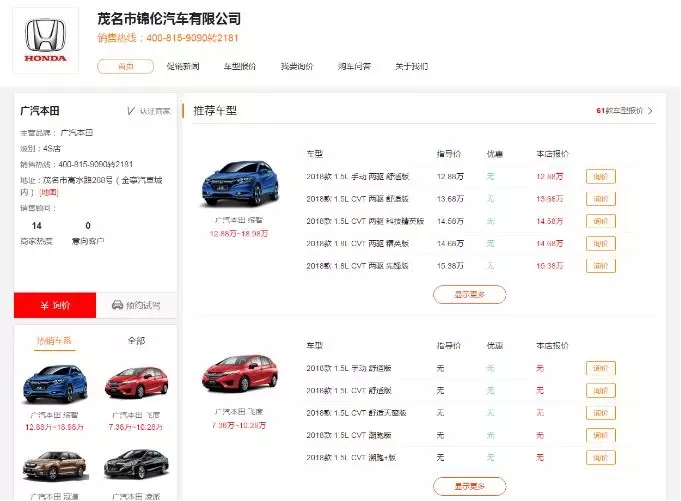Click the 意向客户 value 0
The image size is (681, 501).
coord(88,226)
